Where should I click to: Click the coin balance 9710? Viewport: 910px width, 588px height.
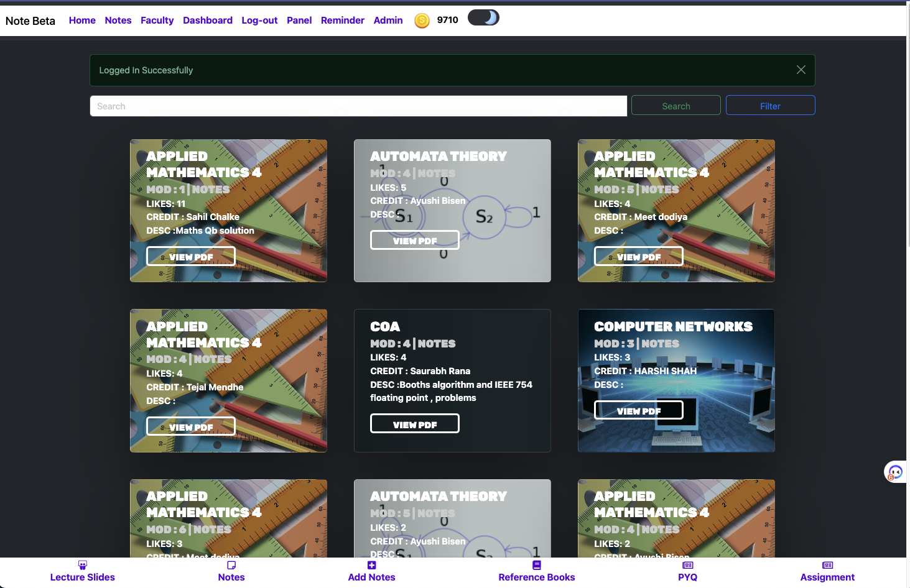point(448,20)
